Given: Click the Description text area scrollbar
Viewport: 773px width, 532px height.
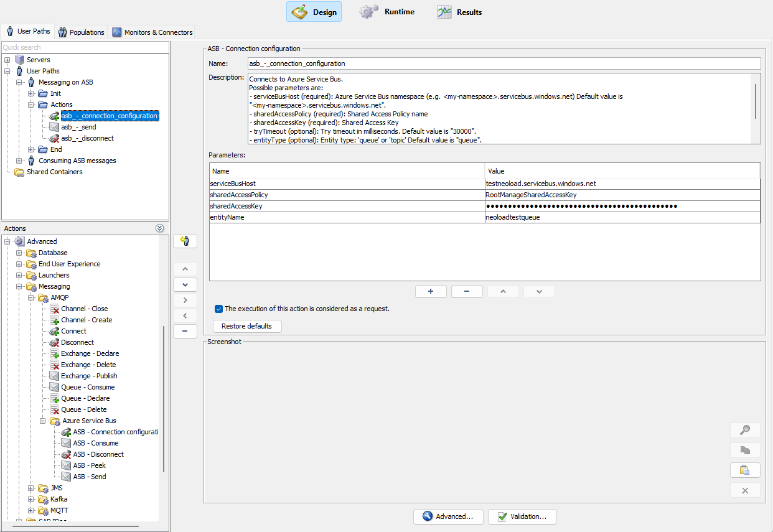Looking at the screenshot, I should click(756, 101).
